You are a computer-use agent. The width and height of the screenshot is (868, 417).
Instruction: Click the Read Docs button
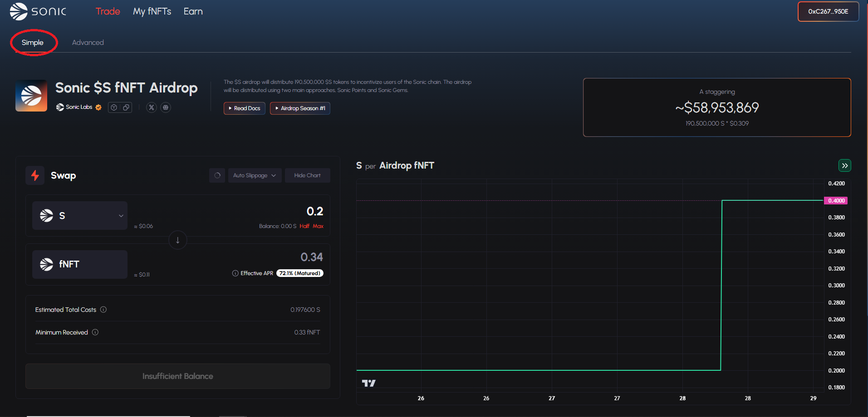(x=245, y=108)
